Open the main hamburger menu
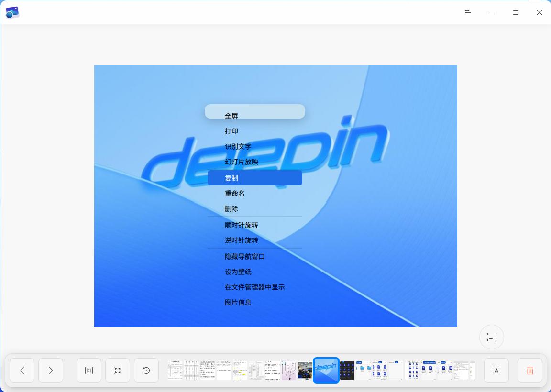This screenshot has height=392, width=551. click(x=467, y=12)
